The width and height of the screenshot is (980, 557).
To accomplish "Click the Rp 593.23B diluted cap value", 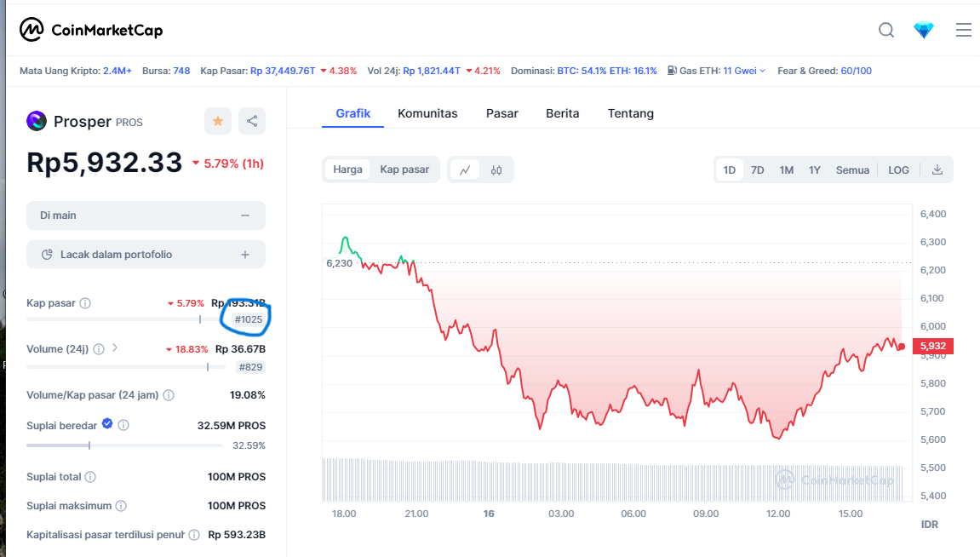I will [236, 535].
